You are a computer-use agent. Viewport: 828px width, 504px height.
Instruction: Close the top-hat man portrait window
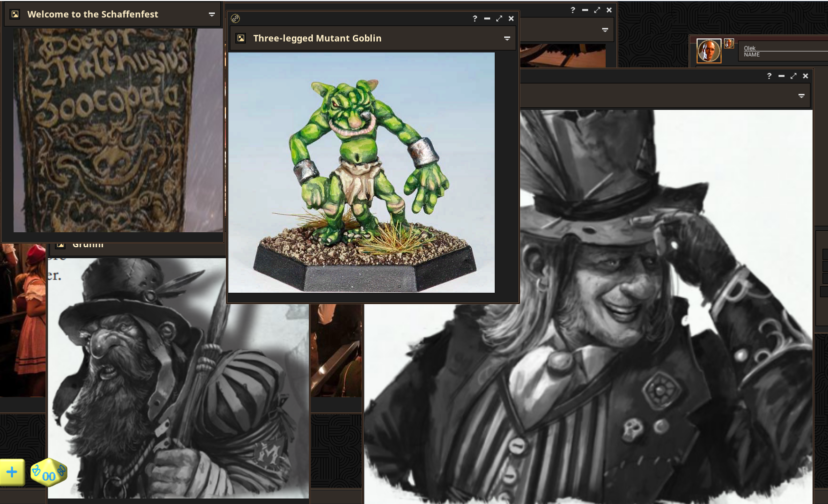805,76
